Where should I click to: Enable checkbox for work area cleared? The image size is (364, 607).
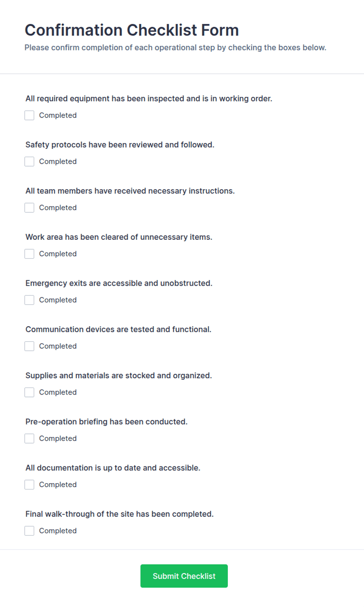[x=29, y=254]
